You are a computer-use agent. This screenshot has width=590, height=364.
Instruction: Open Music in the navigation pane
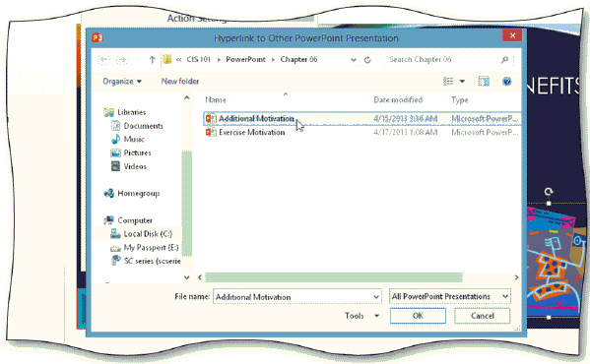pyautogui.click(x=134, y=140)
